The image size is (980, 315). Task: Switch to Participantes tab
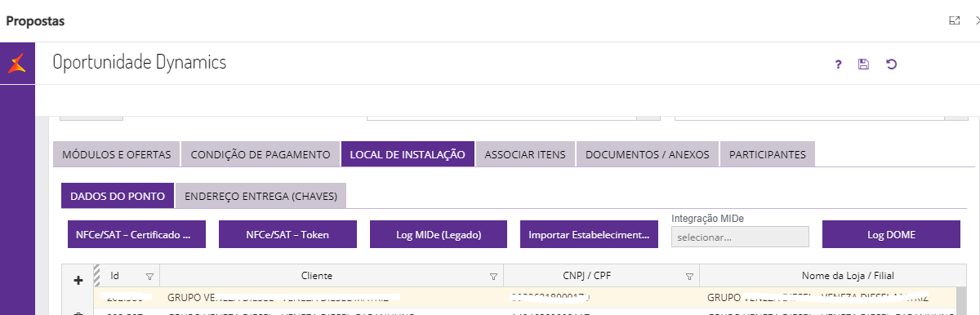(x=768, y=154)
